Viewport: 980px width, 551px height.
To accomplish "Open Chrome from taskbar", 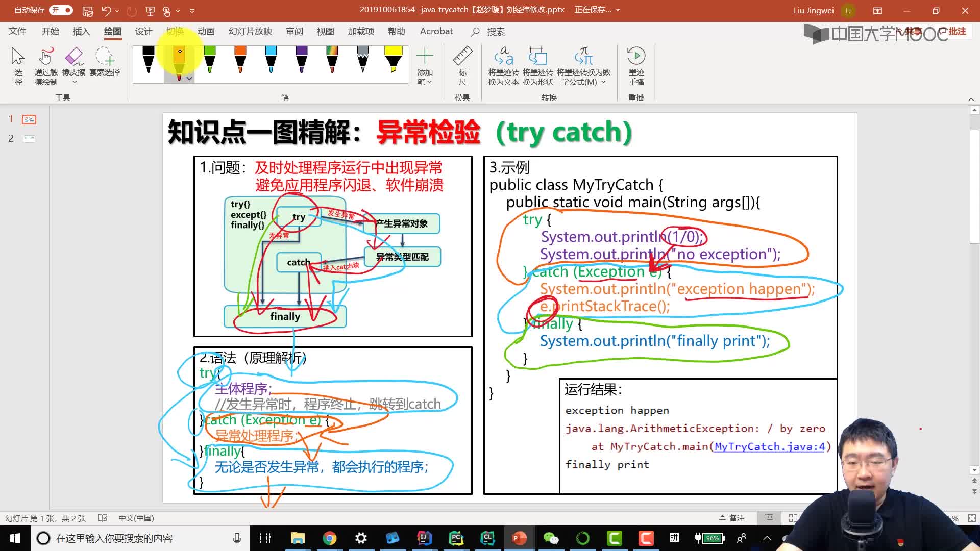I will click(329, 538).
